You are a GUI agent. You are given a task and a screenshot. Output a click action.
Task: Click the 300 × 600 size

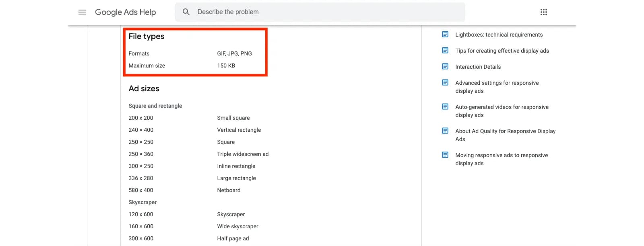(x=141, y=238)
